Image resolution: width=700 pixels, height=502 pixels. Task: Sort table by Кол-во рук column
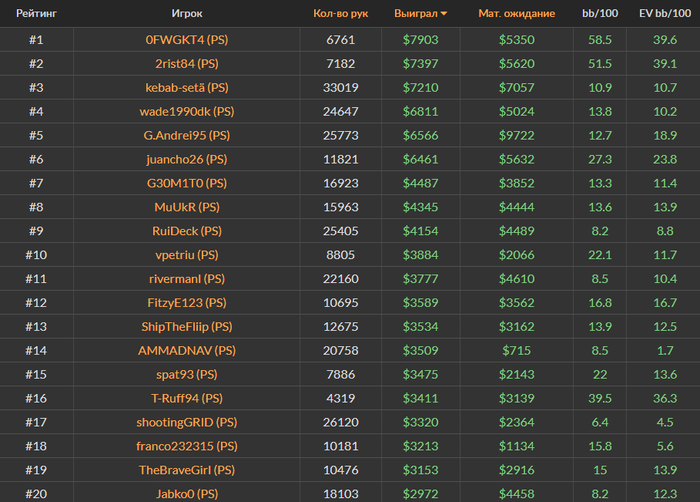coord(341,13)
